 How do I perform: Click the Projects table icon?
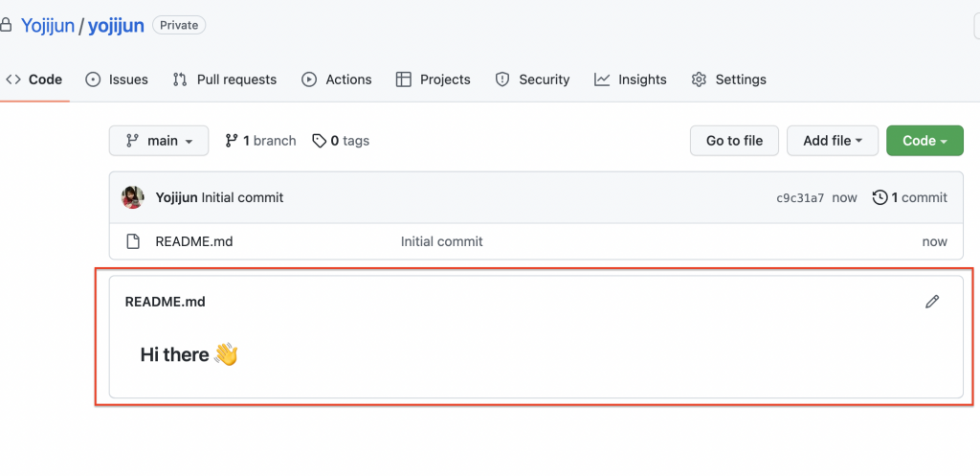click(403, 79)
